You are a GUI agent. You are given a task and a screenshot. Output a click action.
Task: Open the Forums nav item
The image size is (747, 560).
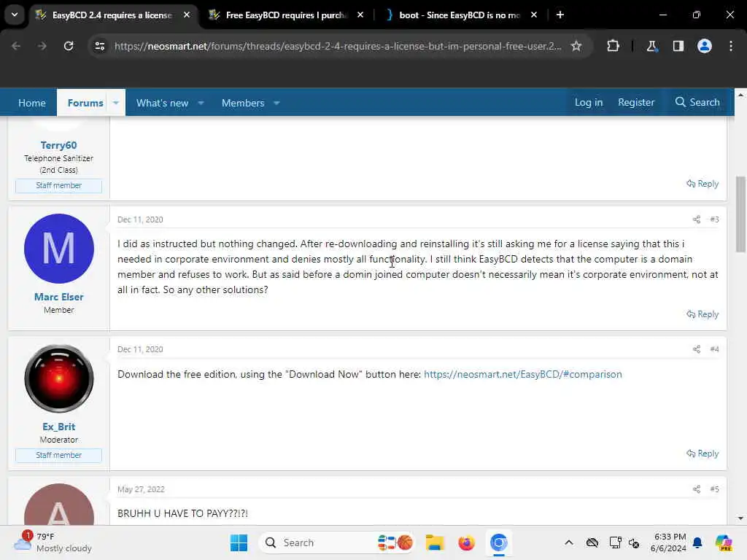[x=85, y=103]
